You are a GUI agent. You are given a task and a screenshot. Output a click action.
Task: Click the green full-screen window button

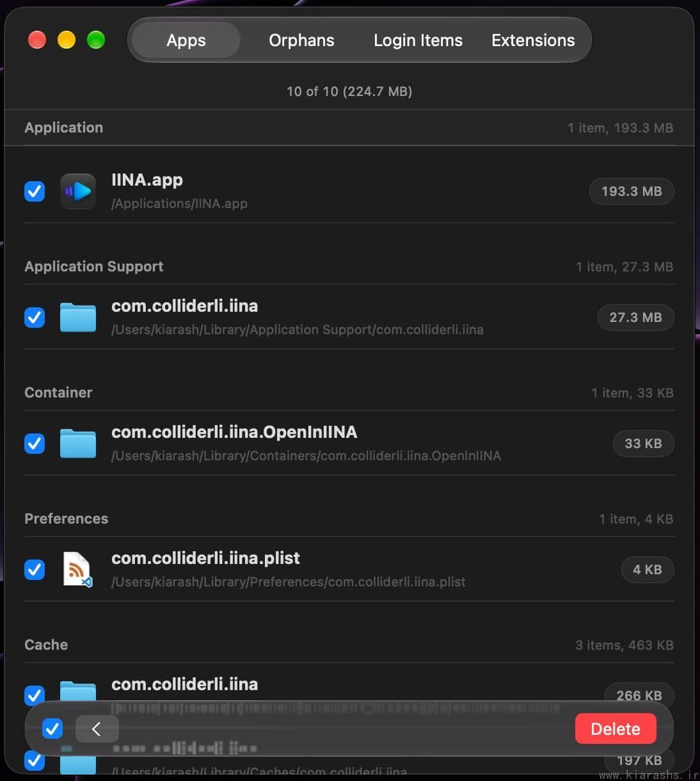pyautogui.click(x=96, y=40)
